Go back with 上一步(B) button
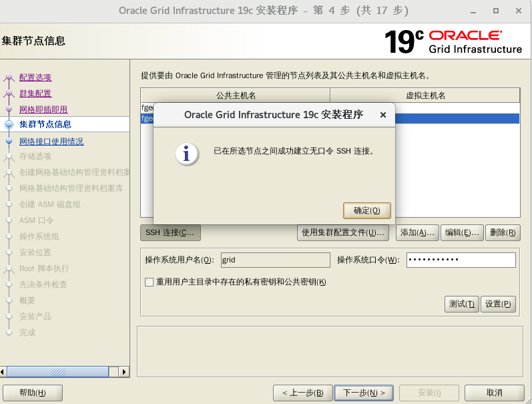532x404 pixels. tap(302, 393)
